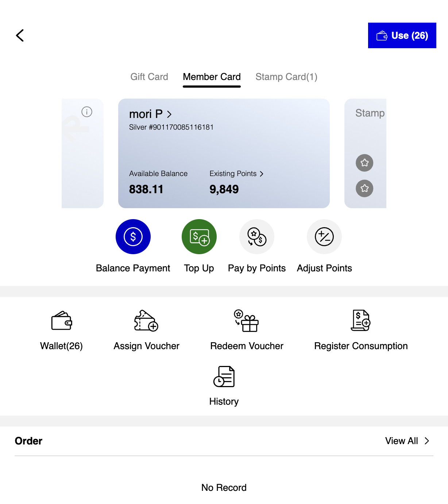Click the Order section heading

coord(28,441)
